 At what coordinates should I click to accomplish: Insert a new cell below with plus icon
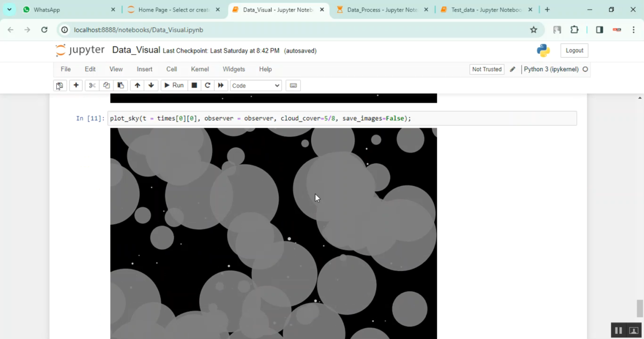click(x=76, y=85)
